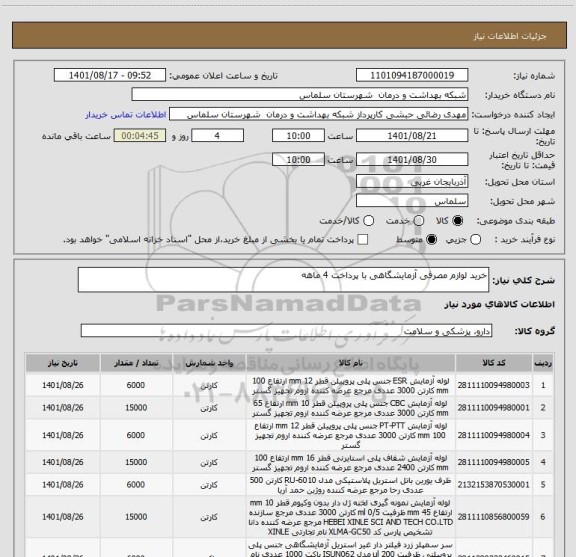Click the کد کالا column header
The height and width of the screenshot is (557, 576).
[x=494, y=363]
